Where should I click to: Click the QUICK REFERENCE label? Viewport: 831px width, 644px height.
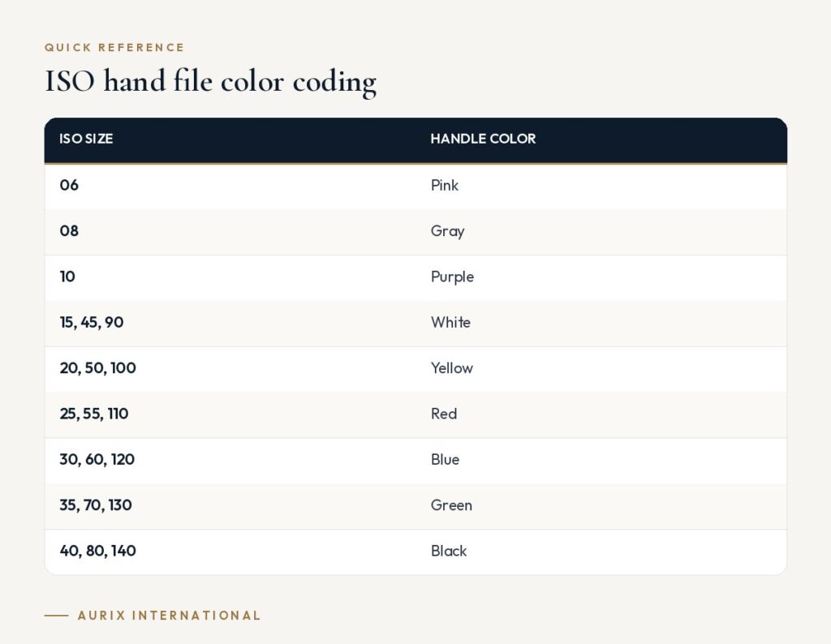[x=114, y=48]
